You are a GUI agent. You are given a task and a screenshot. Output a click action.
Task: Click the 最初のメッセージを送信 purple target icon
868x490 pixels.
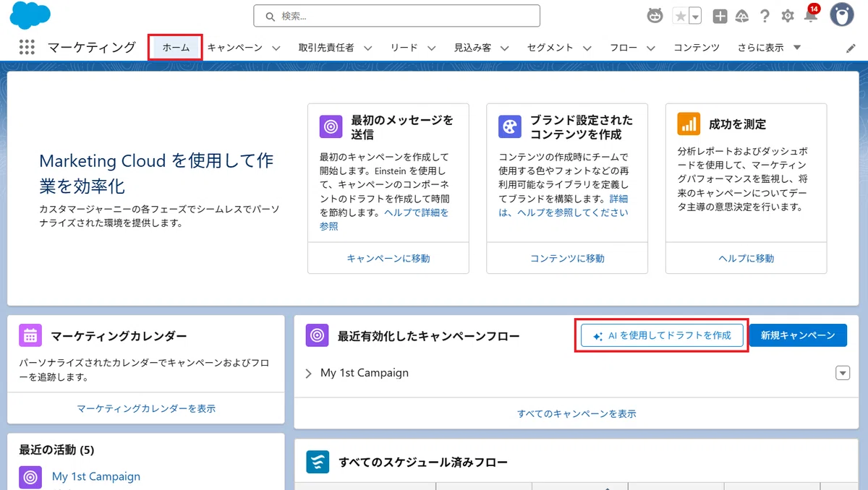click(331, 126)
